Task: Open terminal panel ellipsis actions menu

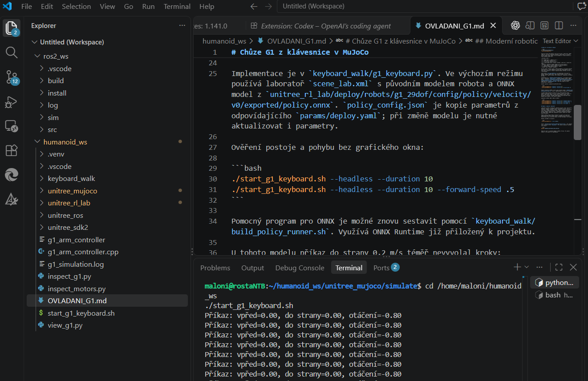Action: click(x=539, y=267)
